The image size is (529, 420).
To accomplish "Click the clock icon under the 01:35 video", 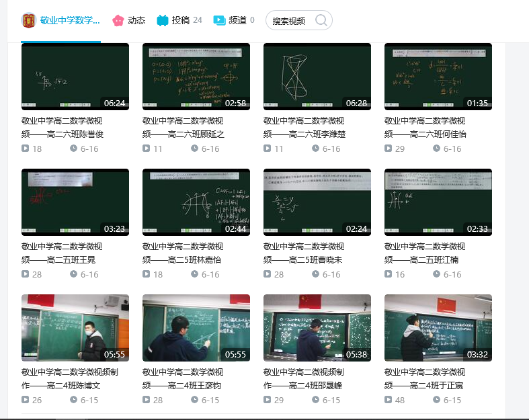I will (x=436, y=149).
